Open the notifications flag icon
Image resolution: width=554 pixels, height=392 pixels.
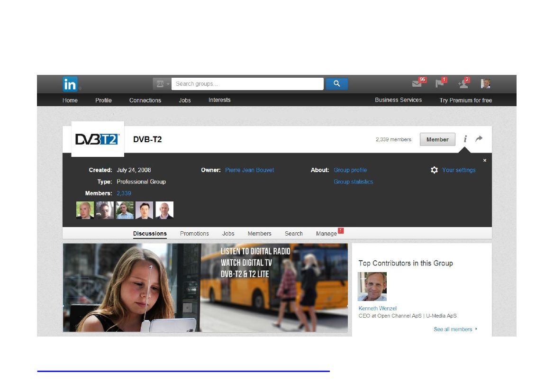[440, 84]
